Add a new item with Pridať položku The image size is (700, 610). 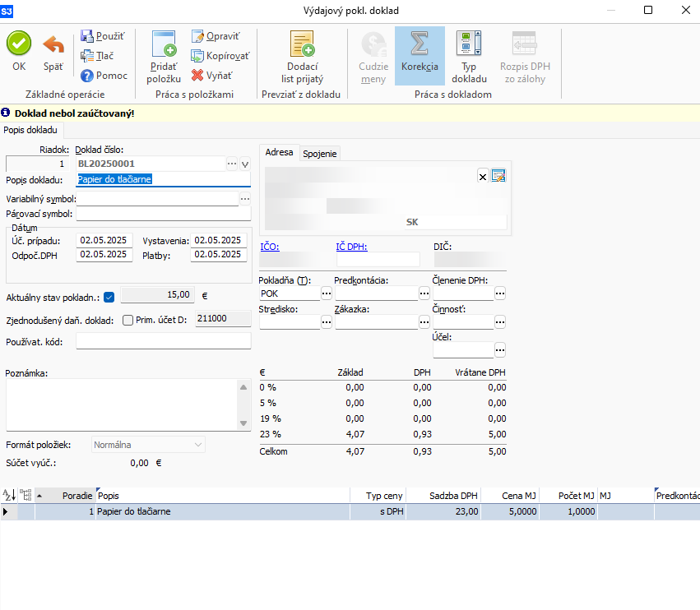click(x=164, y=57)
